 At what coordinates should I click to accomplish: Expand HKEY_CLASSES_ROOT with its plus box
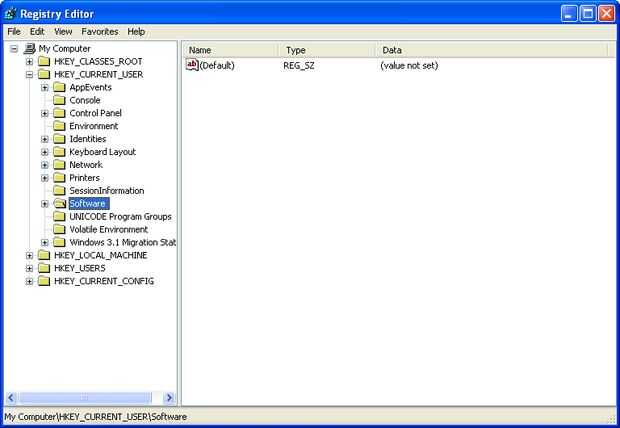(x=29, y=62)
